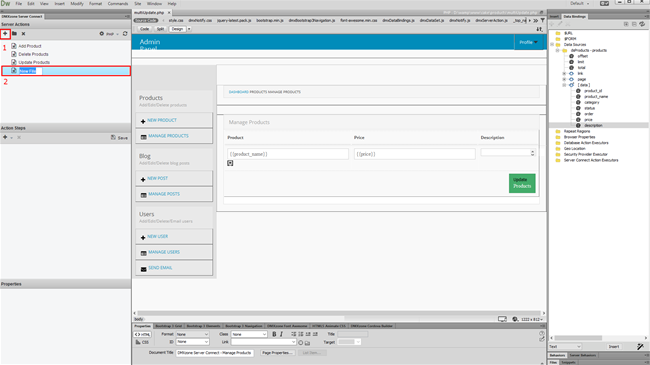Click the MANAGE POSTS link
This screenshot has width=650, height=365.
pos(164,194)
